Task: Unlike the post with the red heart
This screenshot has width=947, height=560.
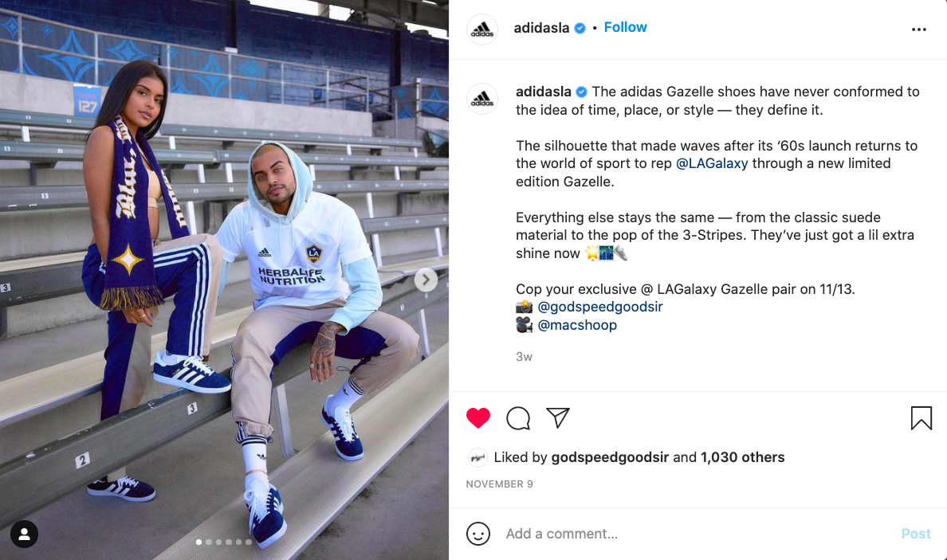Action: pyautogui.click(x=477, y=418)
